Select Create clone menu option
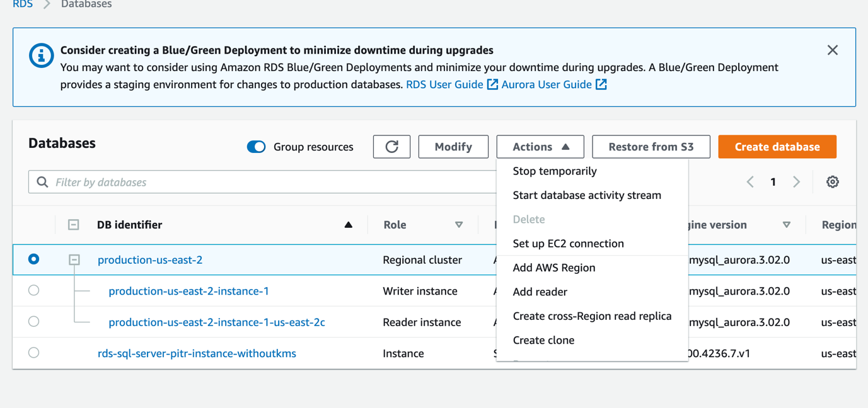The width and height of the screenshot is (868, 408). pos(543,340)
